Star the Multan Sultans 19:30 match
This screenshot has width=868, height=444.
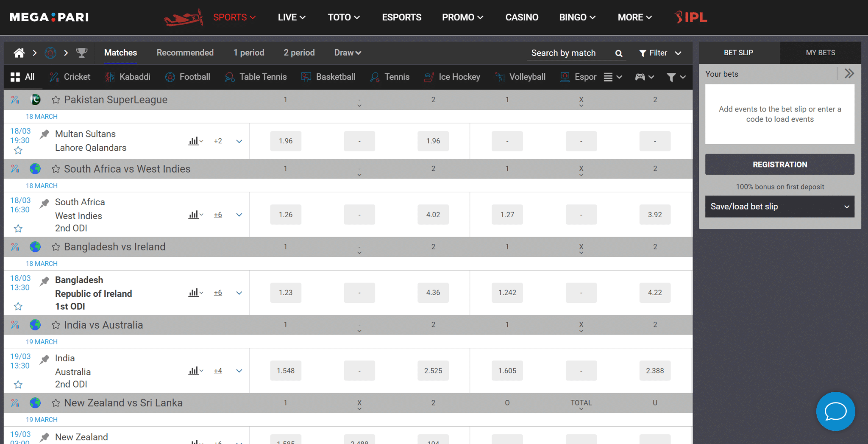18,151
